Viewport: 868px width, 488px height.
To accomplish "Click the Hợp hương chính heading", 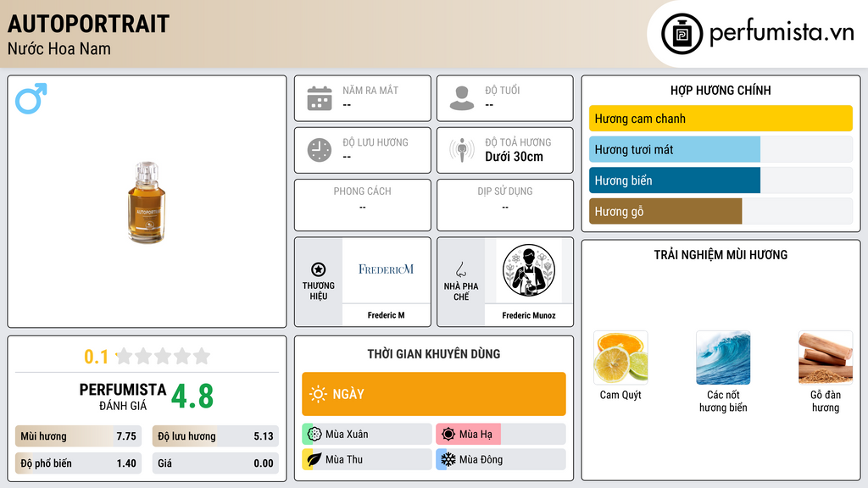I will pos(721,90).
